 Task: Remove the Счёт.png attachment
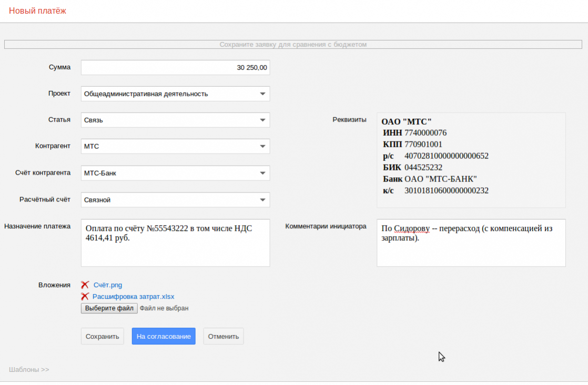[85, 285]
